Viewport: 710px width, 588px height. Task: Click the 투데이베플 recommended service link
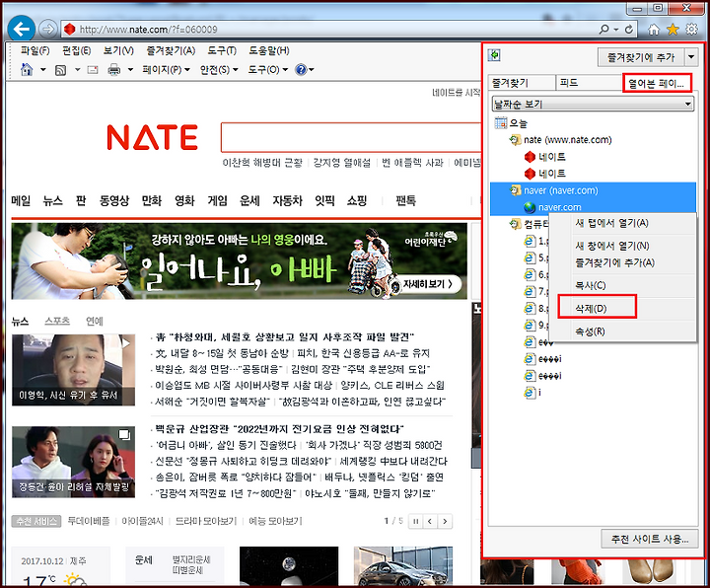pos(89,522)
